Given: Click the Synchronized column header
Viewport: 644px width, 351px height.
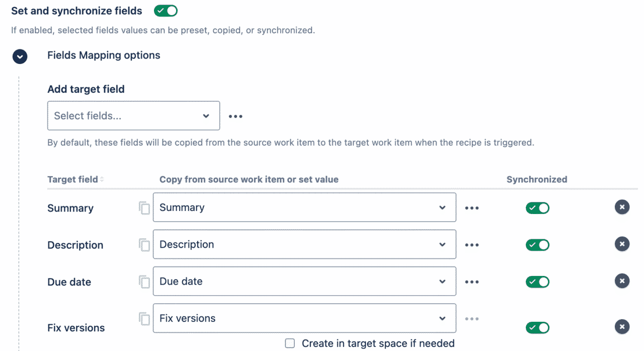Looking at the screenshot, I should pyautogui.click(x=537, y=179).
